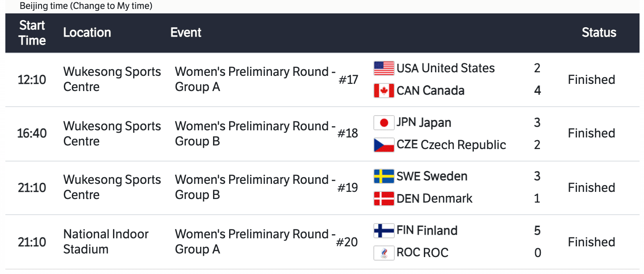
Task: Select the Location column header
Action: click(87, 33)
